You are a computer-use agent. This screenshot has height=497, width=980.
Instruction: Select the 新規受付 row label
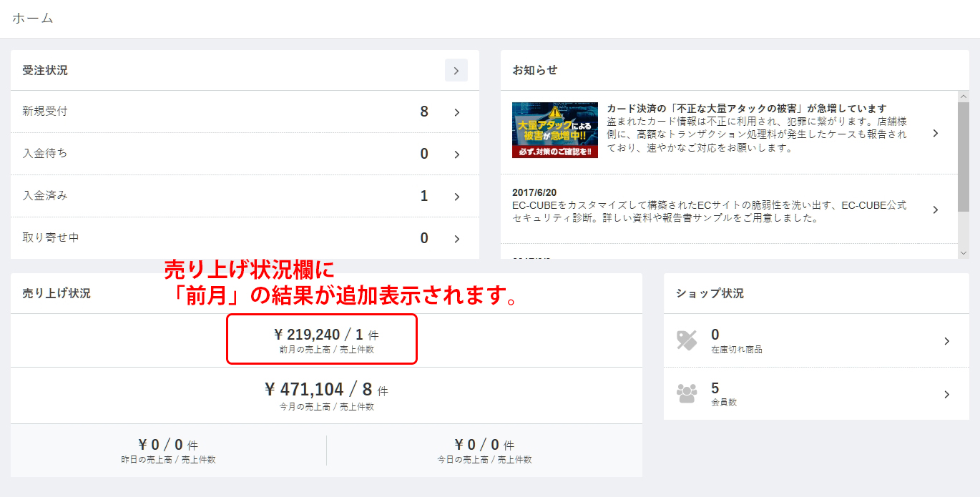(45, 112)
